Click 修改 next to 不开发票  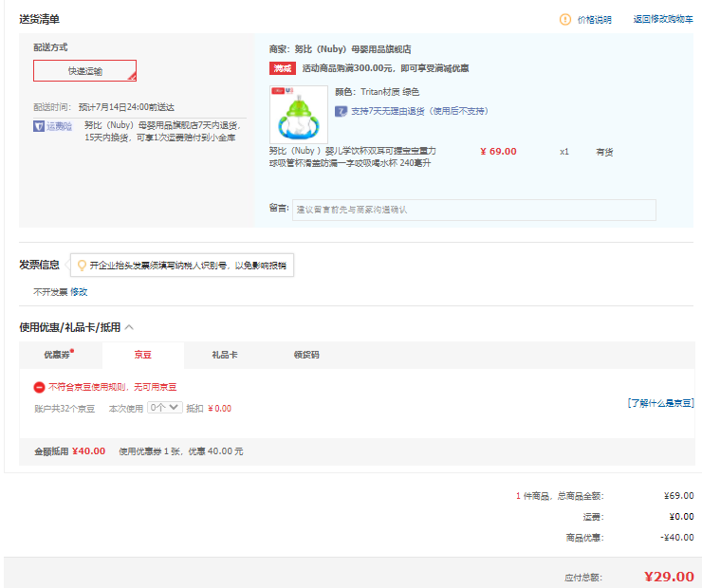pos(79,292)
